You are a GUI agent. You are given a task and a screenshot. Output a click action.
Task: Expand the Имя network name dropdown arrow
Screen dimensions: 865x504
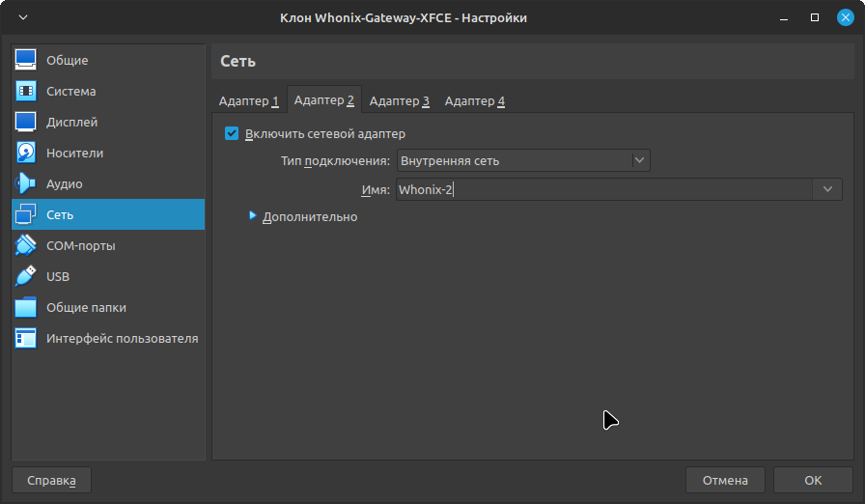(827, 189)
